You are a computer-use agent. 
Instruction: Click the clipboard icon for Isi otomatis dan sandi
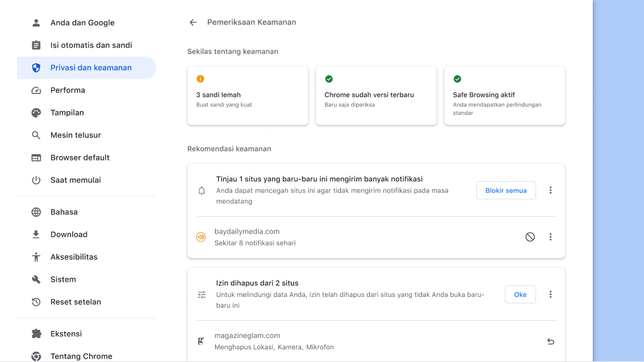[x=36, y=45]
